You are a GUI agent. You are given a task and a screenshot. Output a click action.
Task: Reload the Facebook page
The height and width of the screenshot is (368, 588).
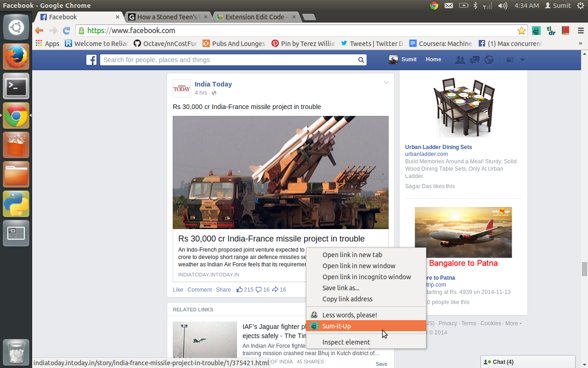(x=67, y=30)
